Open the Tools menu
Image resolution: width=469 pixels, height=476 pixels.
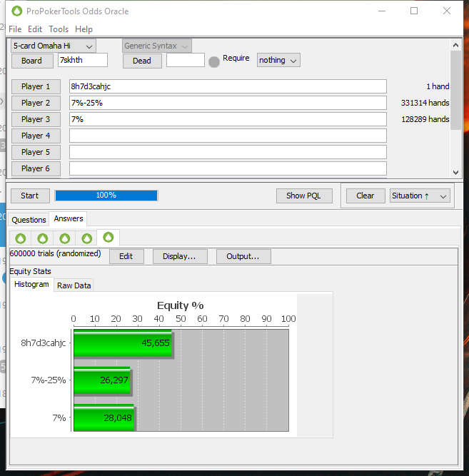(59, 29)
